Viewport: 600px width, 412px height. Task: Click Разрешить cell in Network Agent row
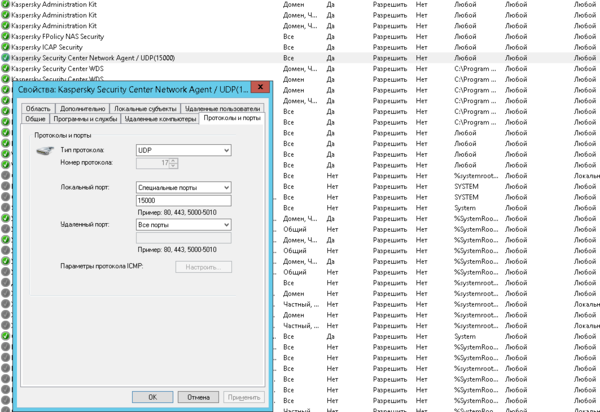click(390, 58)
